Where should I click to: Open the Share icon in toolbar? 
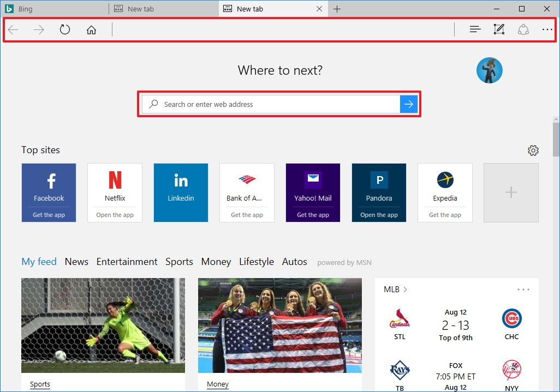pyautogui.click(x=523, y=29)
